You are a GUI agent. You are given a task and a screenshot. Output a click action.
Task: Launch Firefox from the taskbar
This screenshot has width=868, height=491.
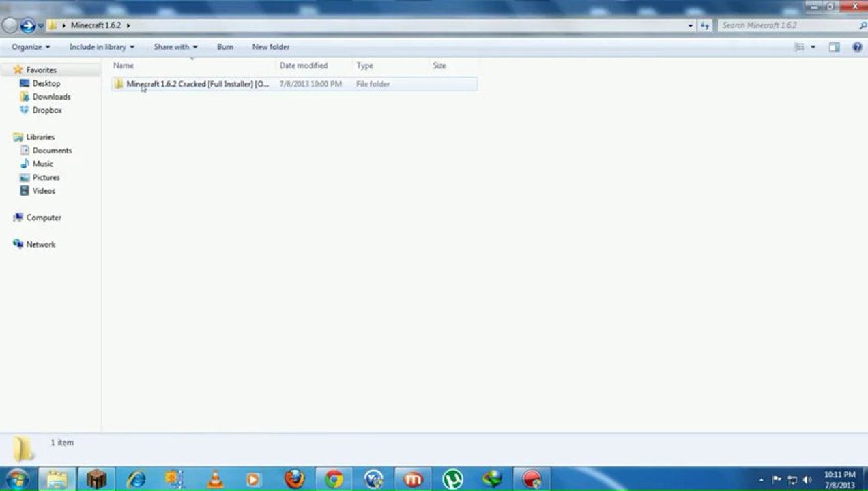294,479
